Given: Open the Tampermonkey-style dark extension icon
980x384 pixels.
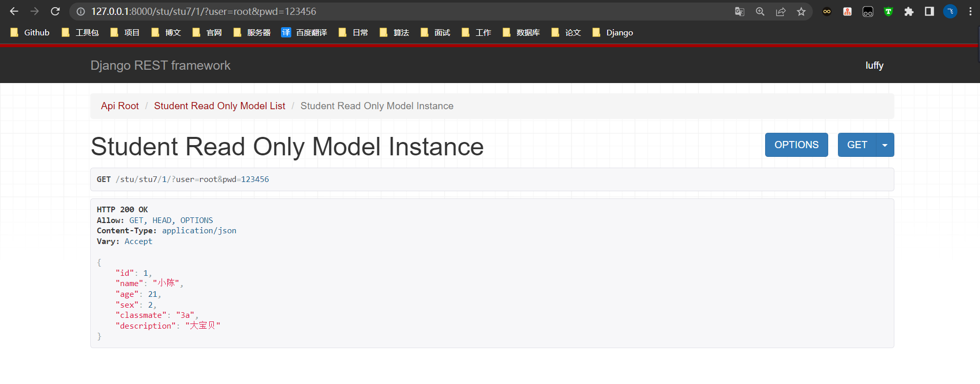Looking at the screenshot, I should (x=868, y=11).
